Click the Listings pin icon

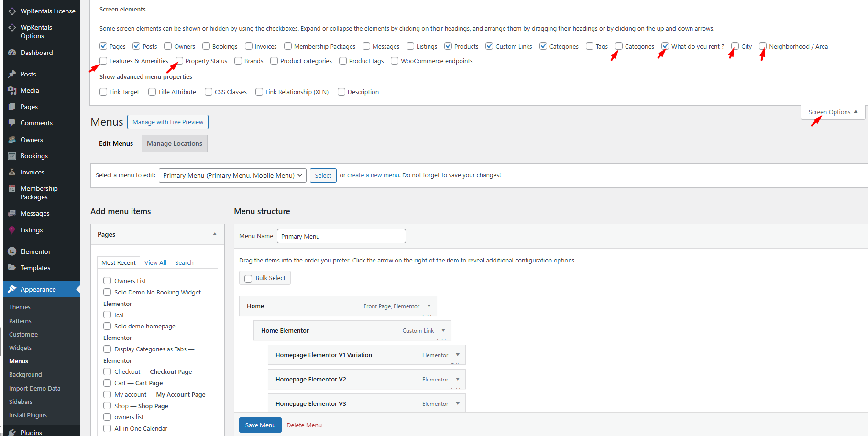point(12,230)
